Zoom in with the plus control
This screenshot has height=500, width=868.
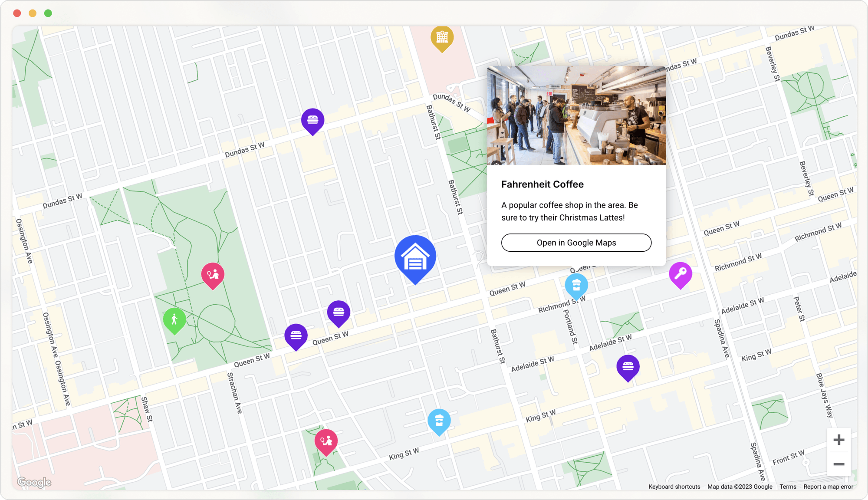point(839,440)
